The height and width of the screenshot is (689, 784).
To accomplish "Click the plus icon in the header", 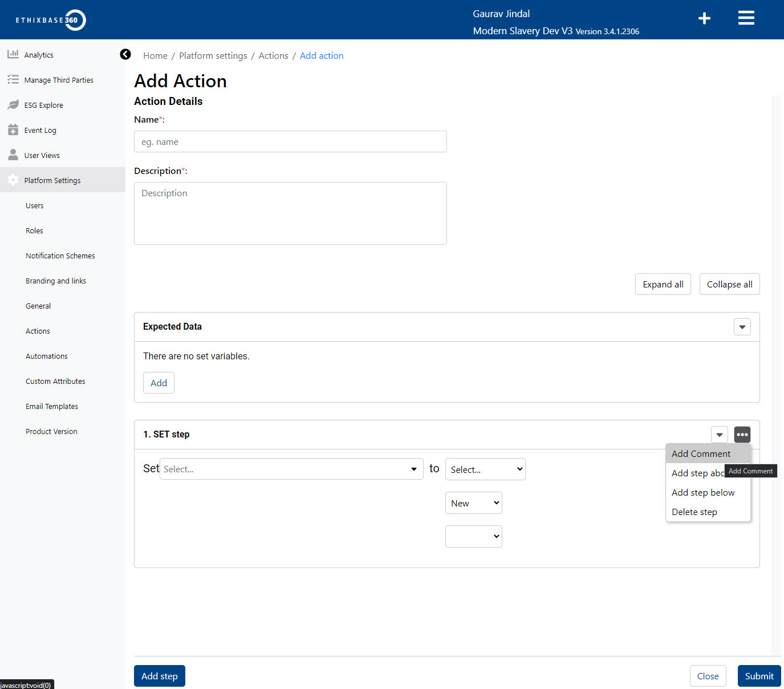I will 704,18.
